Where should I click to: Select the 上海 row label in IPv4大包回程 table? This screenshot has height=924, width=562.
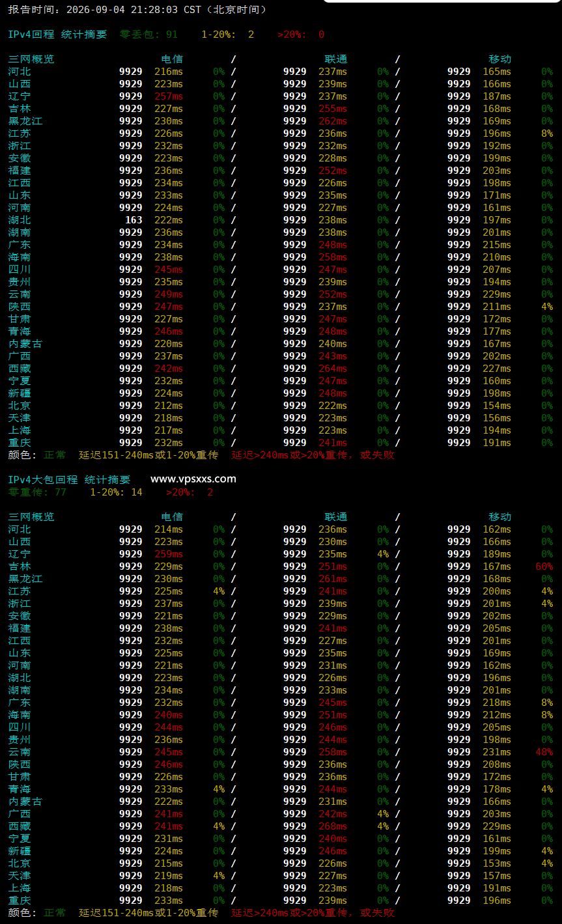(20, 888)
